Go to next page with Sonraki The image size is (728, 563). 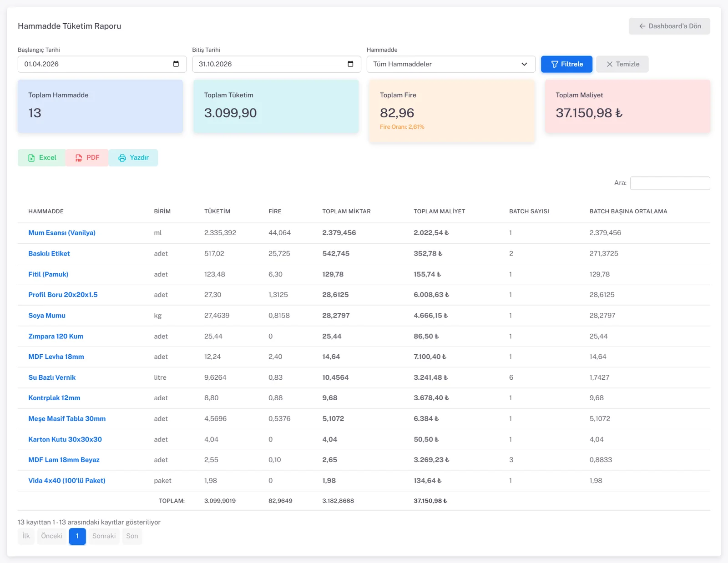click(x=104, y=536)
